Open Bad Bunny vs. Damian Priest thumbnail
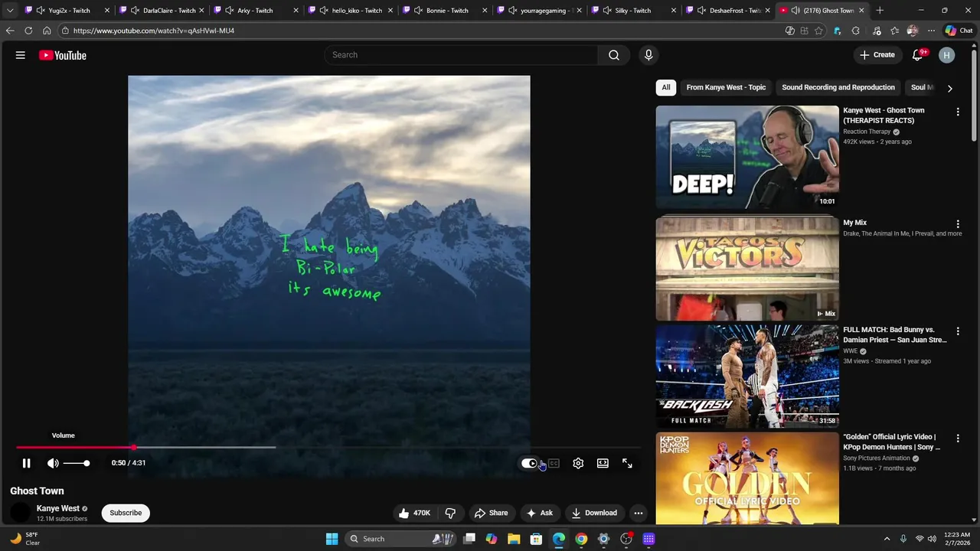The image size is (980, 551). click(x=747, y=377)
